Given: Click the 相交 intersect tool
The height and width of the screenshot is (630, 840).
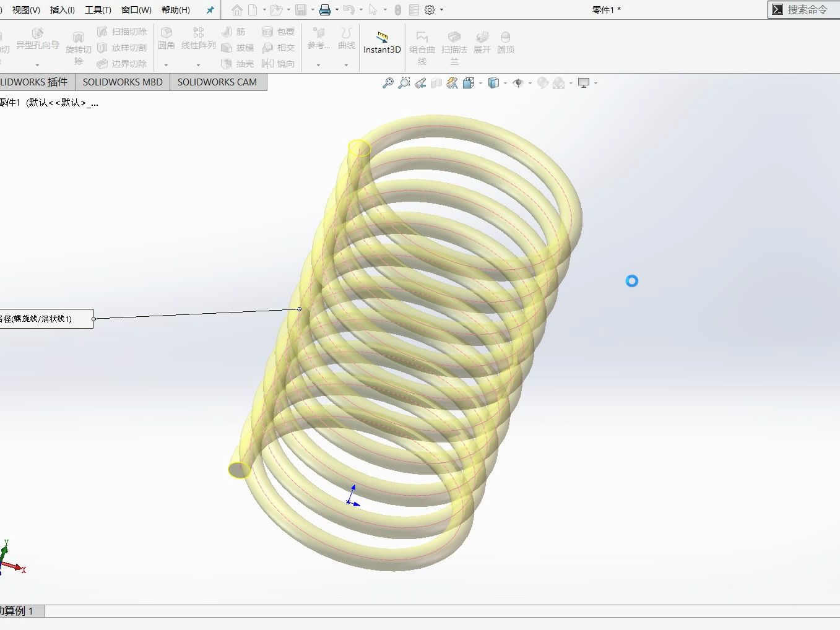Looking at the screenshot, I should (279, 48).
